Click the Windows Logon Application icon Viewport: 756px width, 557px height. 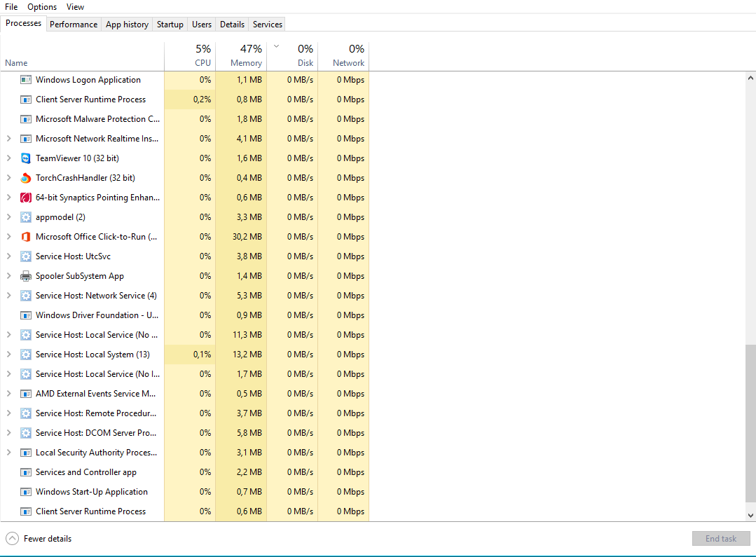point(25,80)
